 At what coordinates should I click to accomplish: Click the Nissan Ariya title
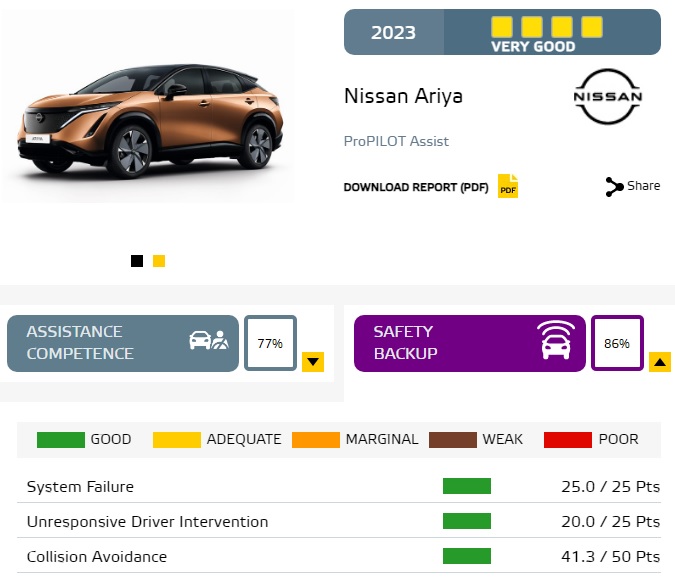403,96
